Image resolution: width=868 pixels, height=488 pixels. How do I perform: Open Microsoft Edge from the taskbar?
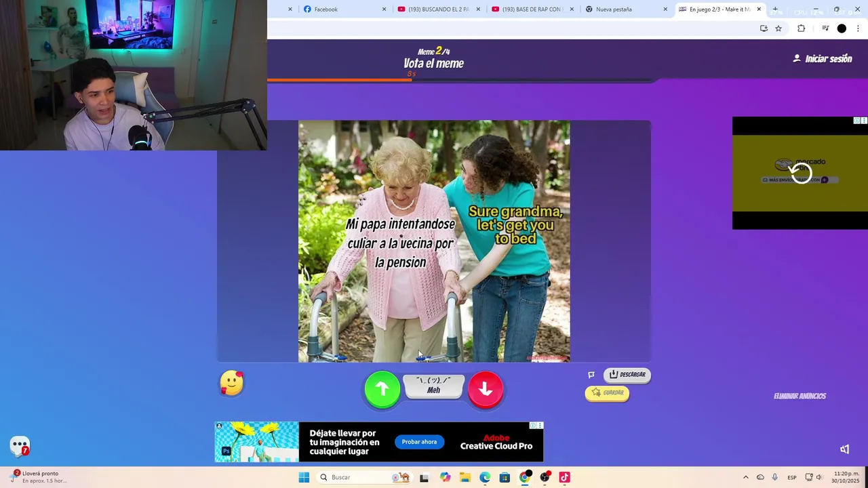(485, 477)
